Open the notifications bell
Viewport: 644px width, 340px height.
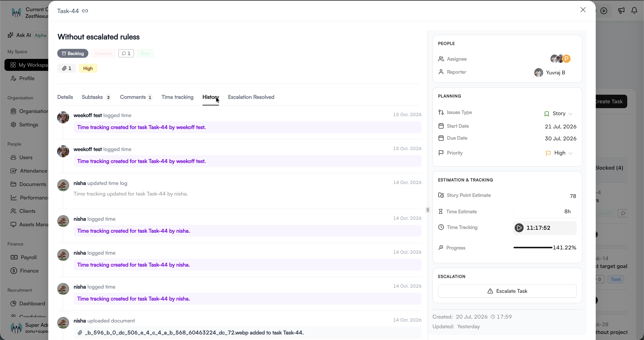(634, 10)
